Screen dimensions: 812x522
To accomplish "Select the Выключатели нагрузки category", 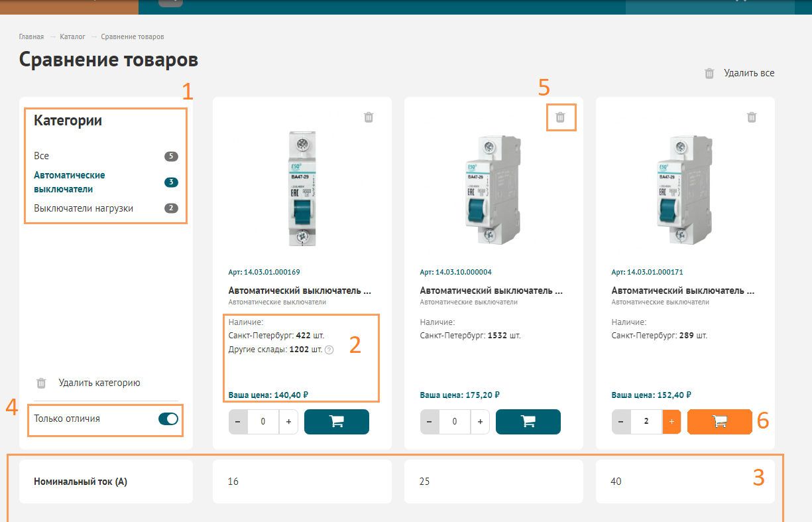I will [x=84, y=208].
